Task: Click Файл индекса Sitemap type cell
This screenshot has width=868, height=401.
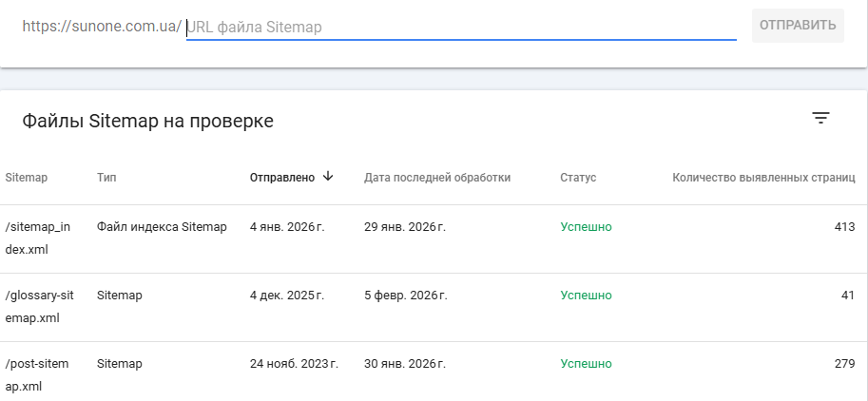Action: pyautogui.click(x=162, y=227)
